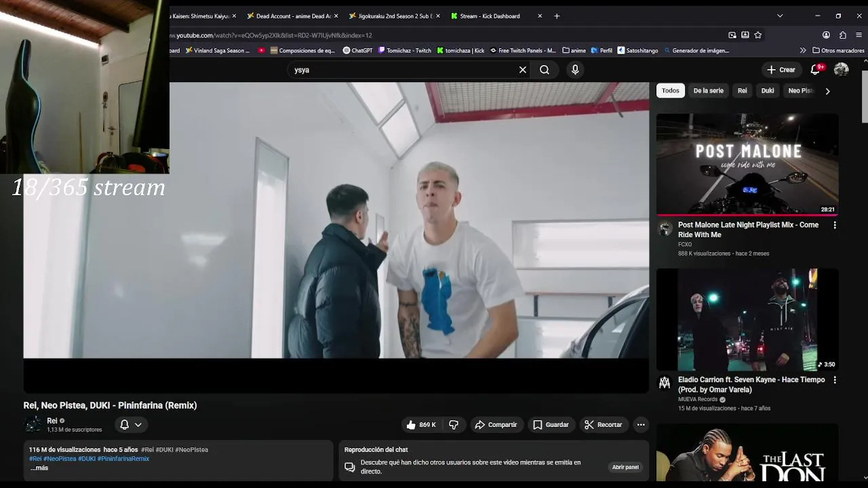The height and width of the screenshot is (488, 868).
Task: Click the Recortar clip button
Action: click(x=603, y=425)
